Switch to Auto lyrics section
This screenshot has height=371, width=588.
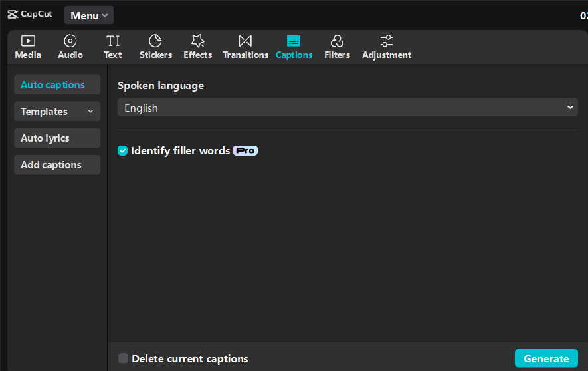point(56,138)
